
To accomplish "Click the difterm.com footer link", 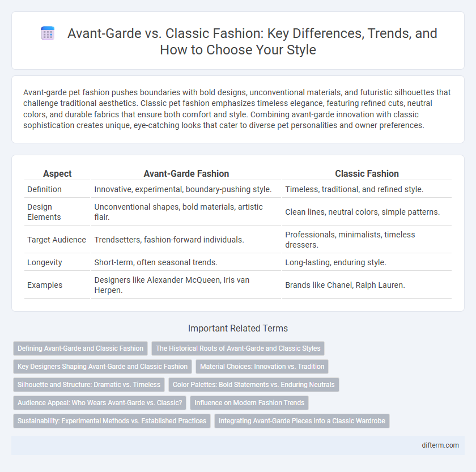I will [440, 445].
